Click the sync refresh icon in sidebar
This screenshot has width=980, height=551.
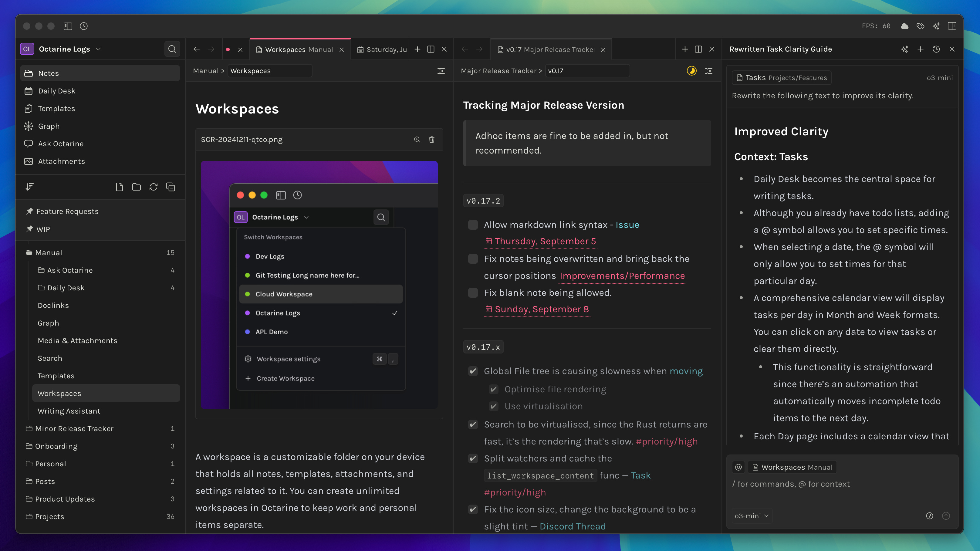point(153,187)
